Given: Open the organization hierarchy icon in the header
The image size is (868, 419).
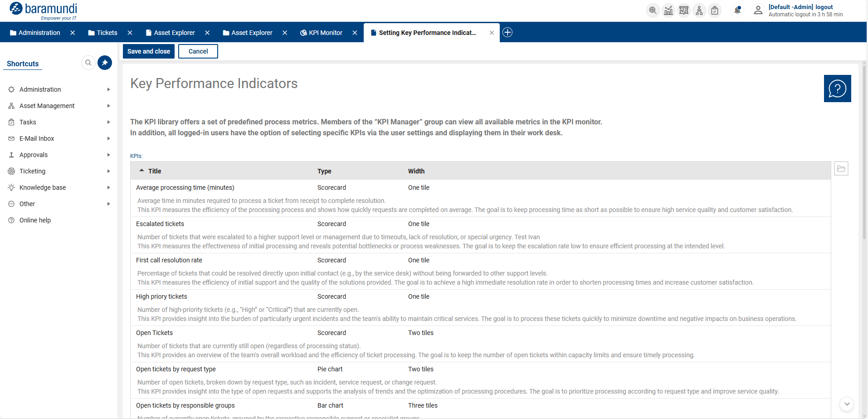Looking at the screenshot, I should (x=699, y=10).
